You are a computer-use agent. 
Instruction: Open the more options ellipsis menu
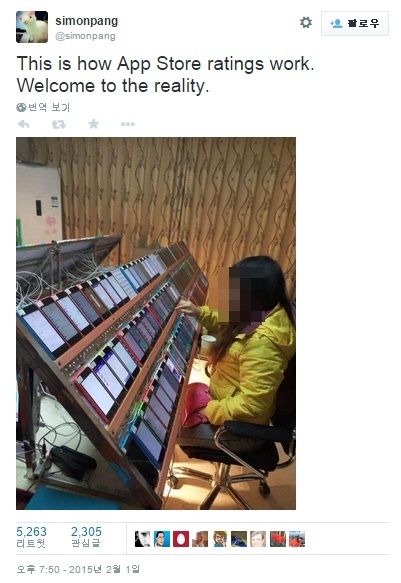coord(127,124)
